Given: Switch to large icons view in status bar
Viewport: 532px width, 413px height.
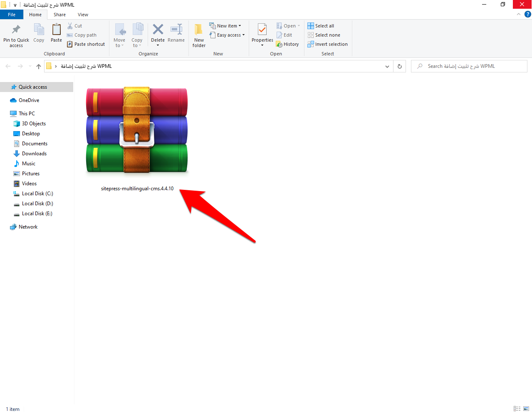Looking at the screenshot, I should click(526, 409).
